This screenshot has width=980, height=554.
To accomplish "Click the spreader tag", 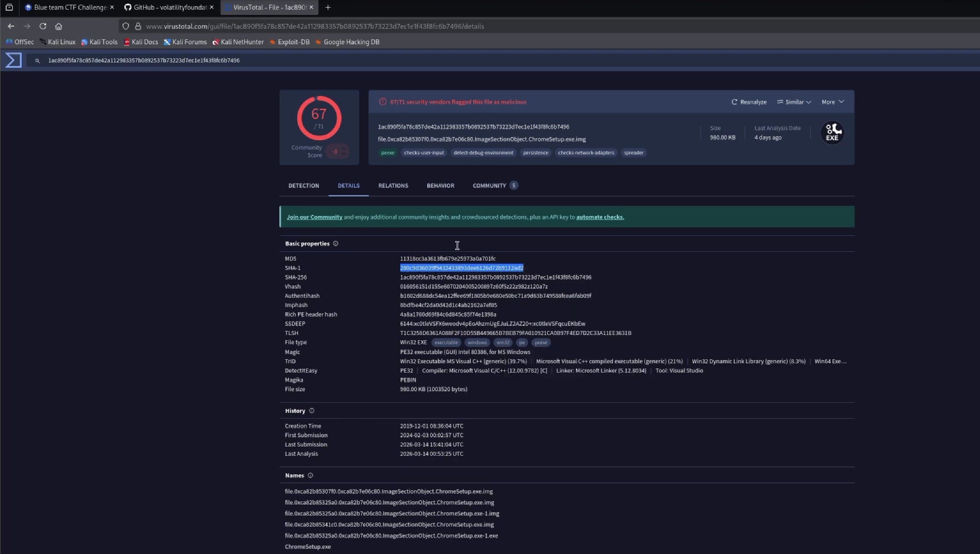I will pos(634,153).
